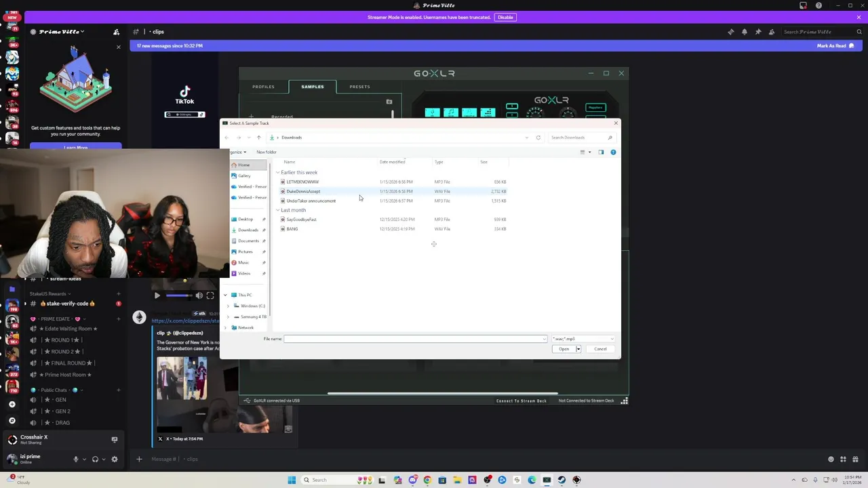Click the Steam icon in the taskbar
868x488 pixels.
(561, 480)
